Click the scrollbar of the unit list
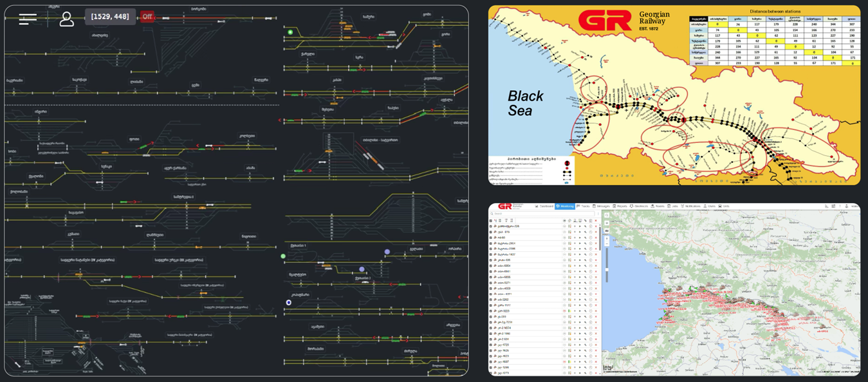Screen dimensions: 868x382 click(600, 238)
